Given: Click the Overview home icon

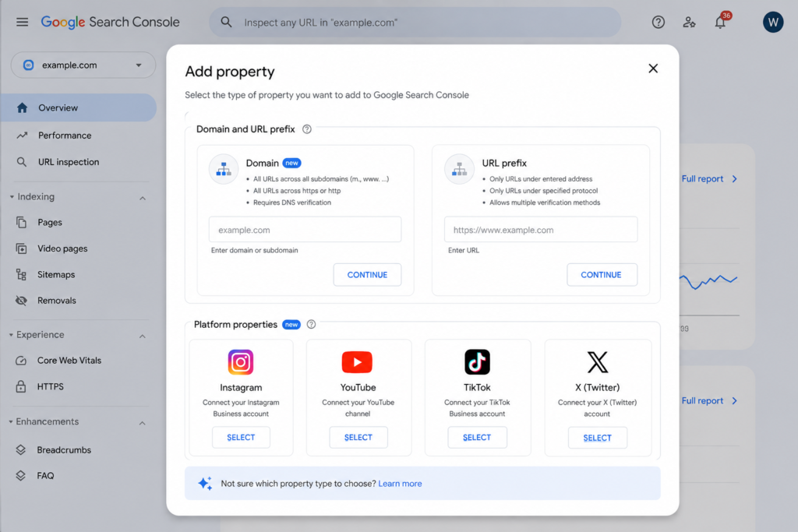Looking at the screenshot, I should coord(22,107).
